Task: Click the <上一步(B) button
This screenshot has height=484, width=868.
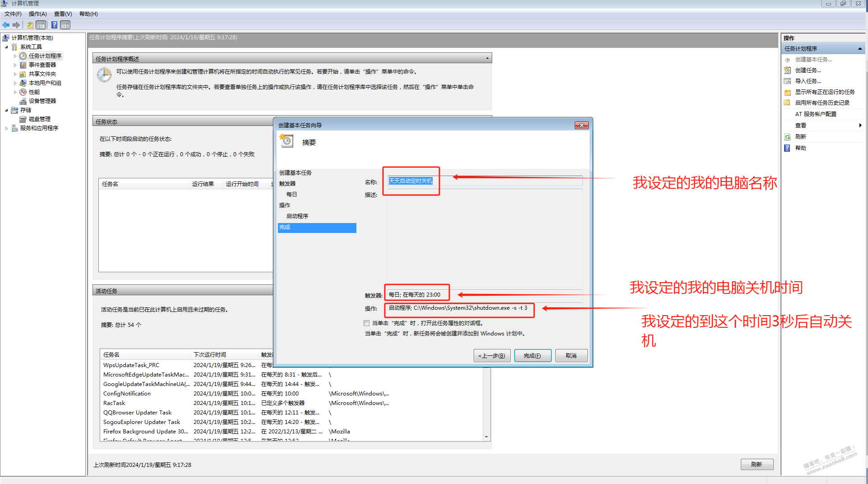Action: click(x=492, y=356)
